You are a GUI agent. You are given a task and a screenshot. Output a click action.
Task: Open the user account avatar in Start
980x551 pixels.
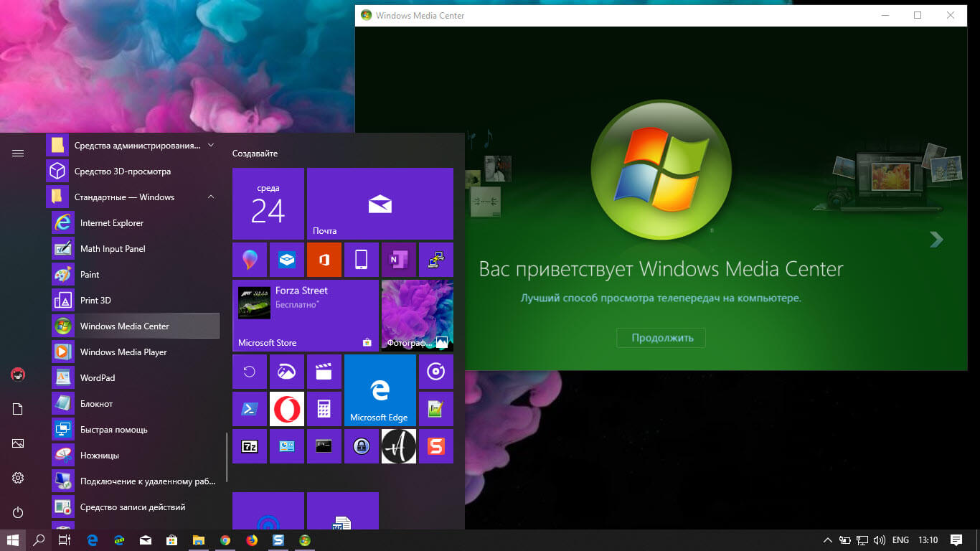coord(18,374)
